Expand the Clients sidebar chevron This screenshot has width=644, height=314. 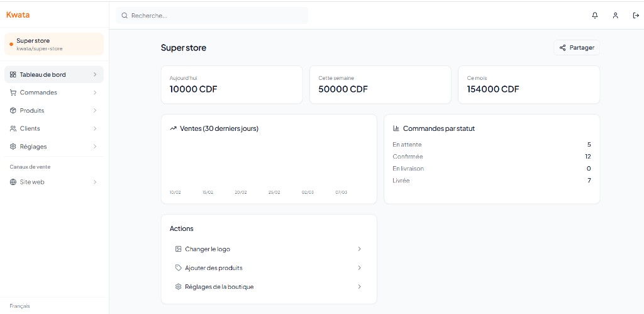[x=95, y=128]
